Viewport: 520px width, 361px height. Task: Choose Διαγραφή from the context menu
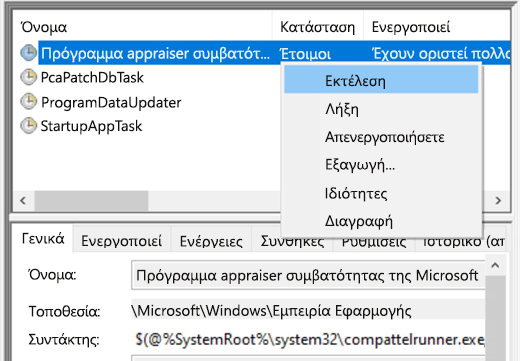(381, 221)
